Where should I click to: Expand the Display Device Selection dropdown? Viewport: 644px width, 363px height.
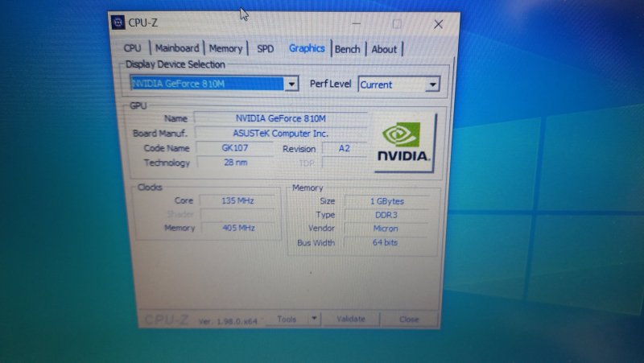click(x=293, y=84)
